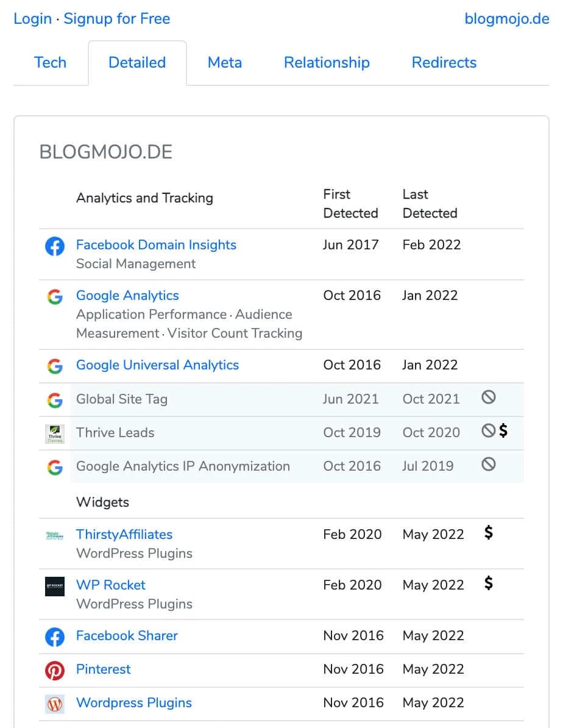Click the WP Rocket logo icon

pyautogui.click(x=54, y=587)
